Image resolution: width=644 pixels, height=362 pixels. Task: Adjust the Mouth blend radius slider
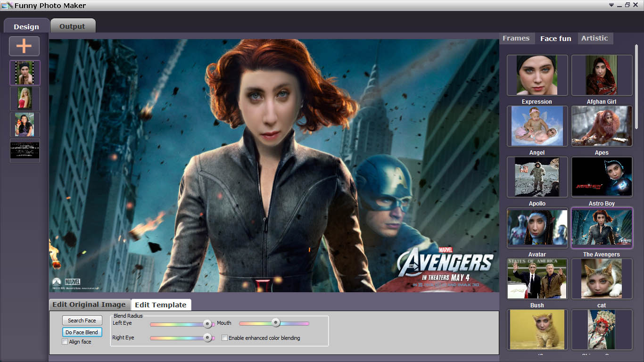click(x=276, y=323)
